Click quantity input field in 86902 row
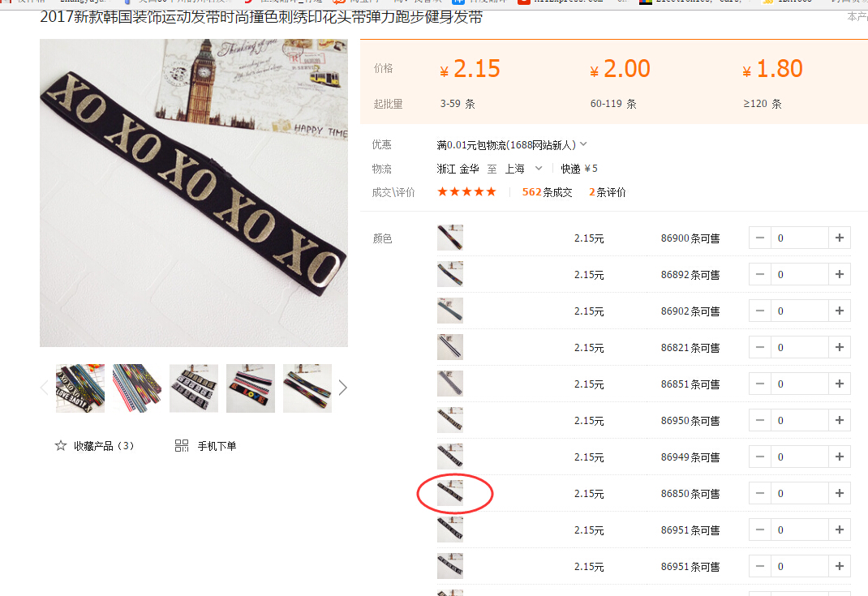 799,311
